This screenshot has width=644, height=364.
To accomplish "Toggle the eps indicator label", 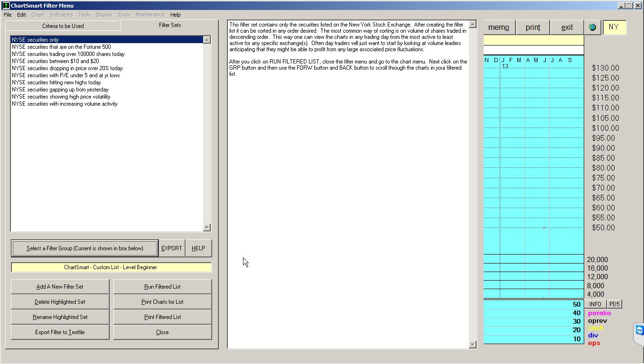I will pyautogui.click(x=594, y=343).
